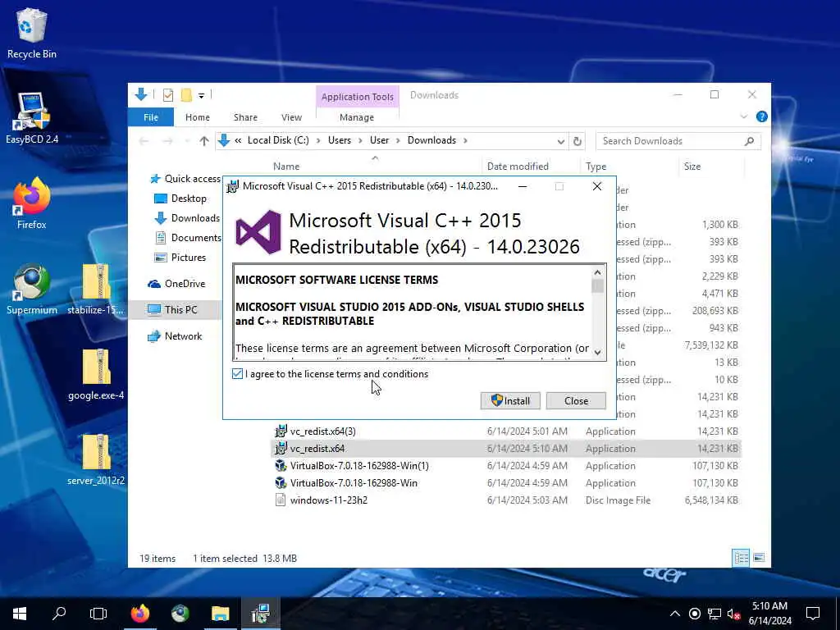The height and width of the screenshot is (630, 840).
Task: Click Explorer help question mark icon
Action: click(761, 116)
